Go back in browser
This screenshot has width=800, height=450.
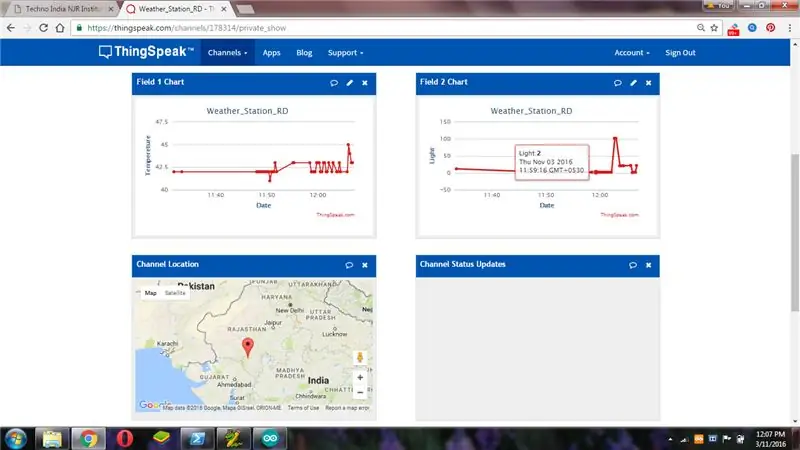[11, 28]
